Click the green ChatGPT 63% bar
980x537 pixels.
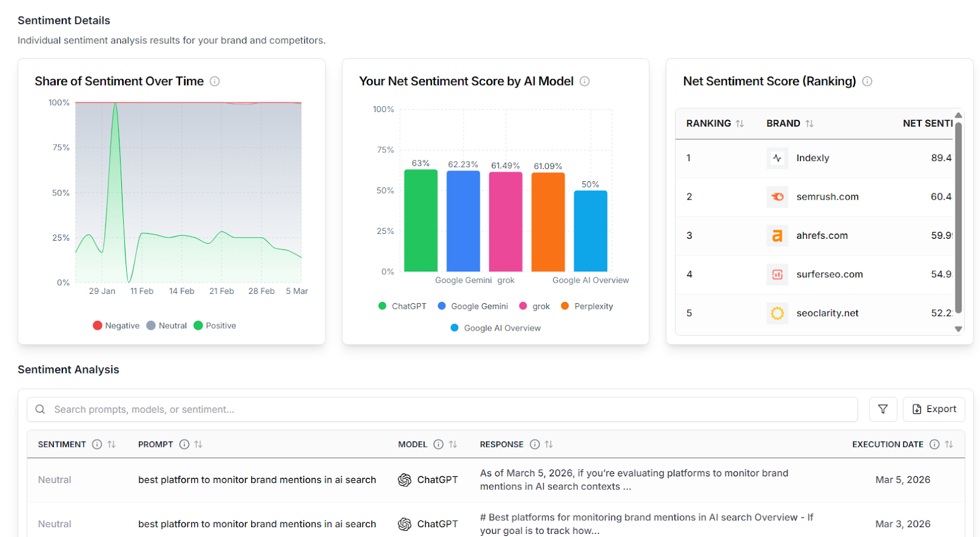tap(421, 220)
